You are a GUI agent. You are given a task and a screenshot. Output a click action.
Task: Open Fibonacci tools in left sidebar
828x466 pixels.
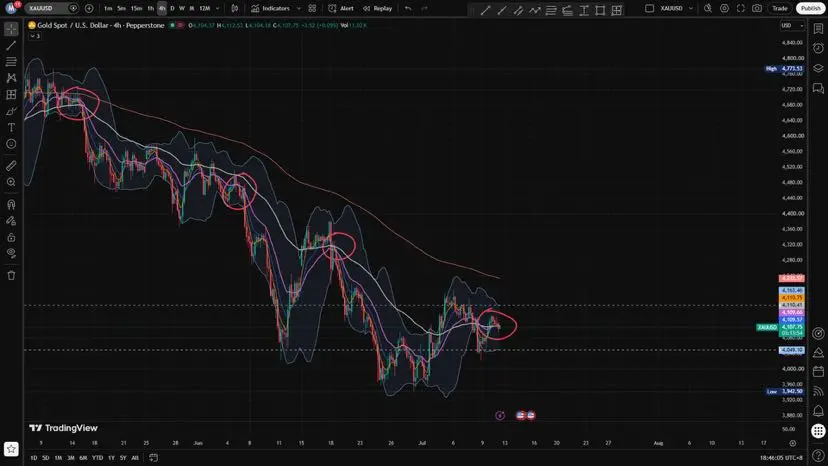11,62
